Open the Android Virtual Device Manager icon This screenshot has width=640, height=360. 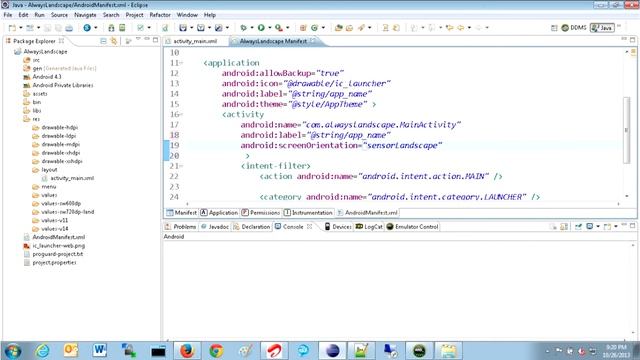[122, 28]
